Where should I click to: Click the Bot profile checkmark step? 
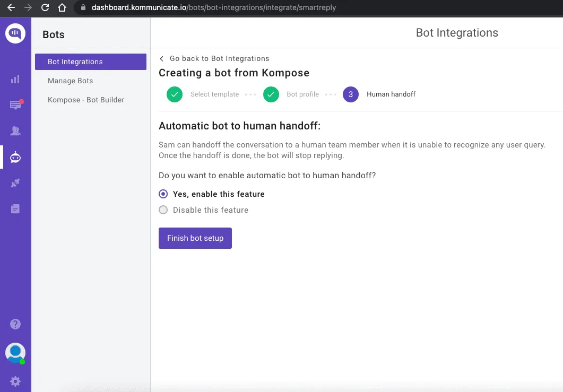pos(271,94)
